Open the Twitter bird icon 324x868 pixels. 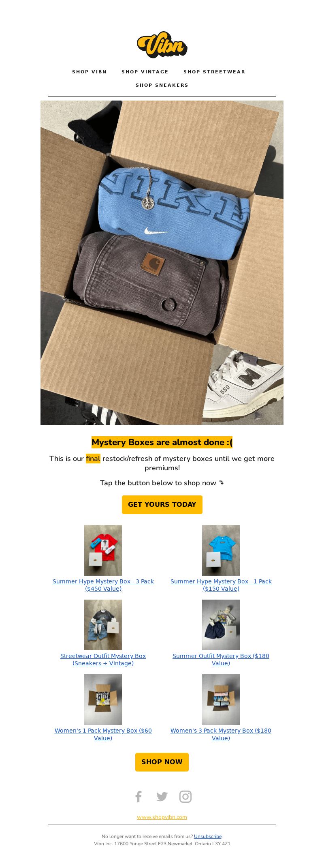coord(162,797)
